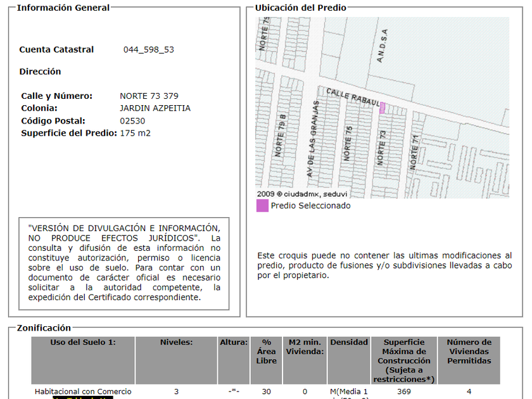The height and width of the screenshot is (399, 532).
Task: Click the Uso del Suelo 1 column header
Action: tap(83, 360)
